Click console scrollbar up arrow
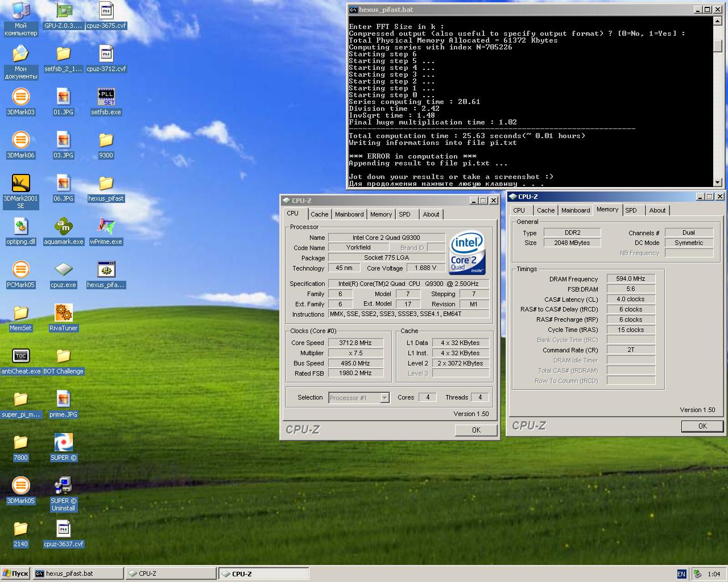This screenshot has height=582, width=728. pyautogui.click(x=717, y=22)
